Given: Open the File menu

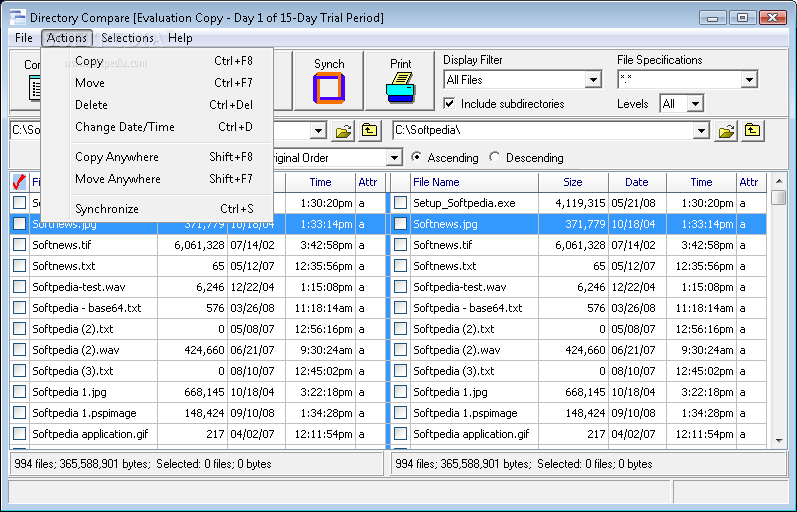Looking at the screenshot, I should point(24,38).
